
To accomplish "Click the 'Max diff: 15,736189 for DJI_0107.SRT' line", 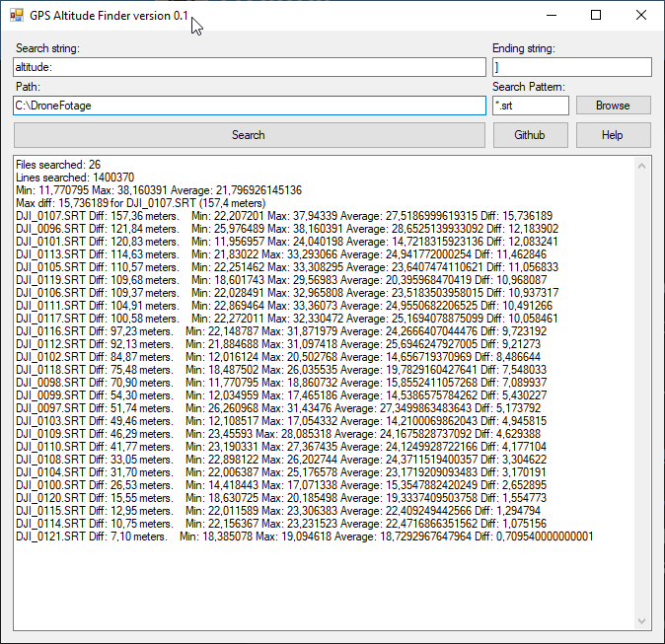I will (x=140, y=203).
